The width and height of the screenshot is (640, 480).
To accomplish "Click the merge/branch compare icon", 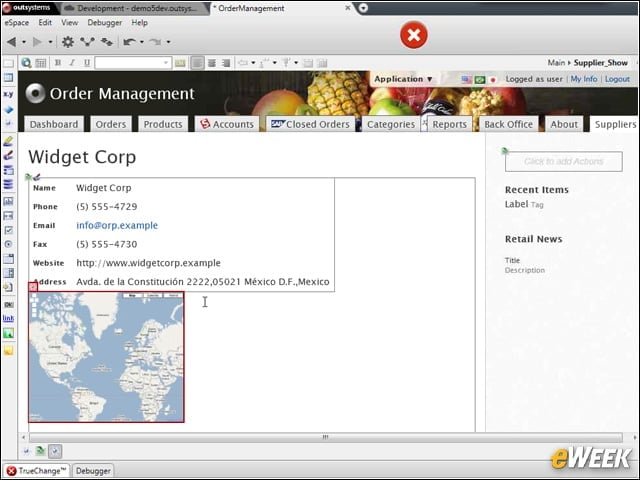I will (87, 42).
